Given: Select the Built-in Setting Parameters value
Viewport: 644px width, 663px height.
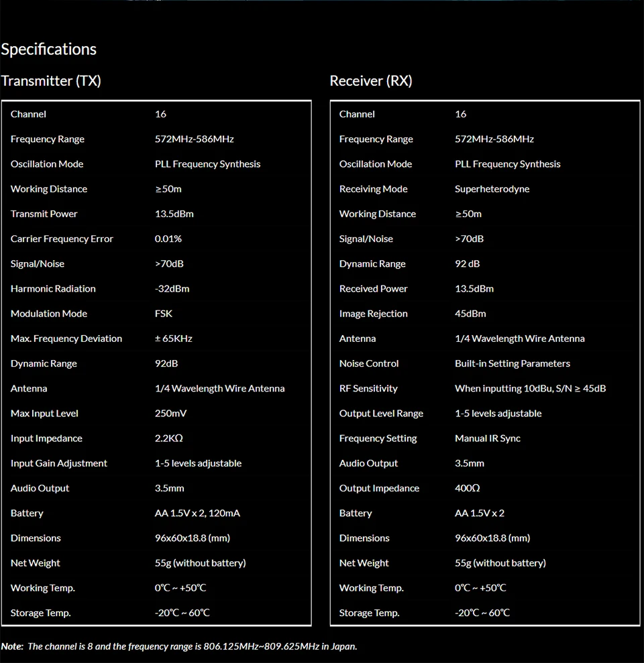Looking at the screenshot, I should pyautogui.click(x=513, y=363).
